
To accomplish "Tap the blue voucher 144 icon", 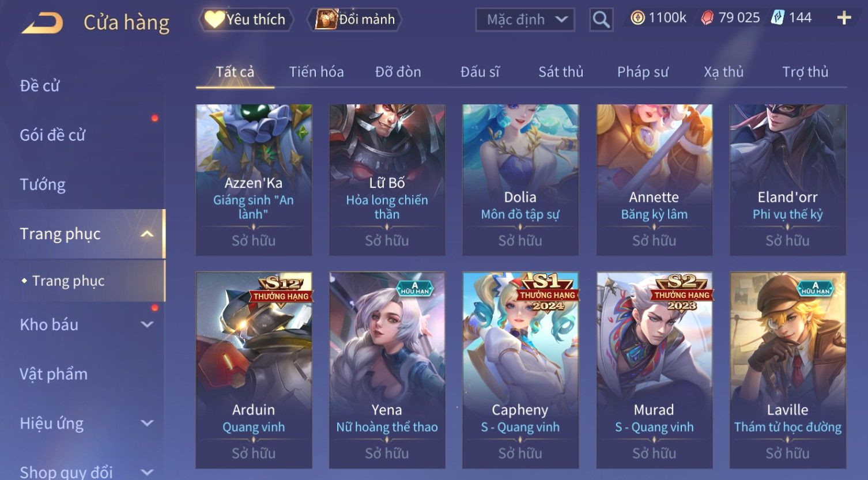I will (x=778, y=18).
